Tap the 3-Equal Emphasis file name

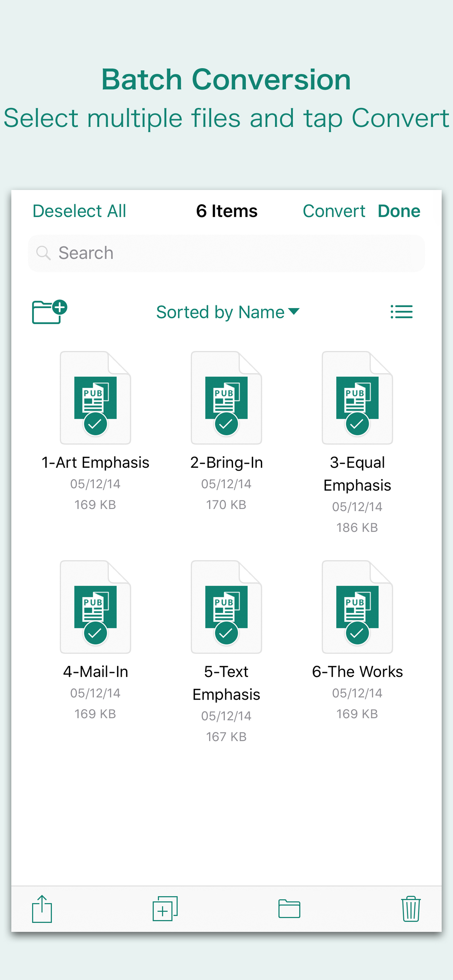[357, 474]
